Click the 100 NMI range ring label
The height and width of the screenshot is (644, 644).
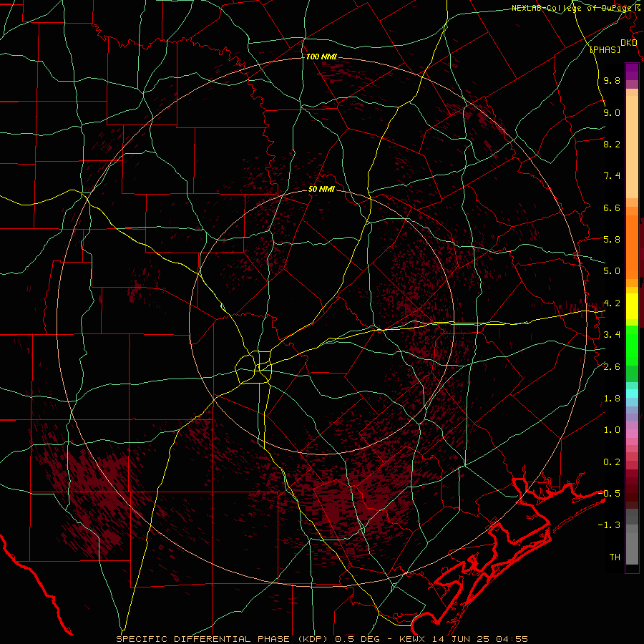coord(321,57)
